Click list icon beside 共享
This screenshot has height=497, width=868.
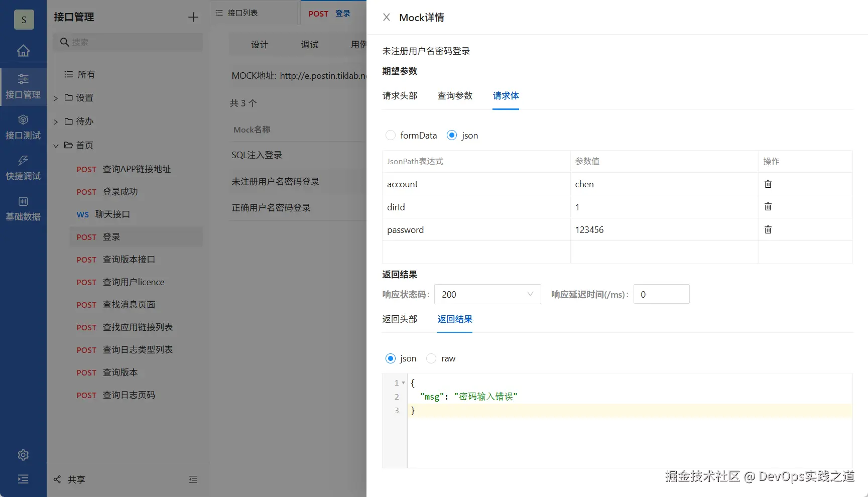[193, 479]
